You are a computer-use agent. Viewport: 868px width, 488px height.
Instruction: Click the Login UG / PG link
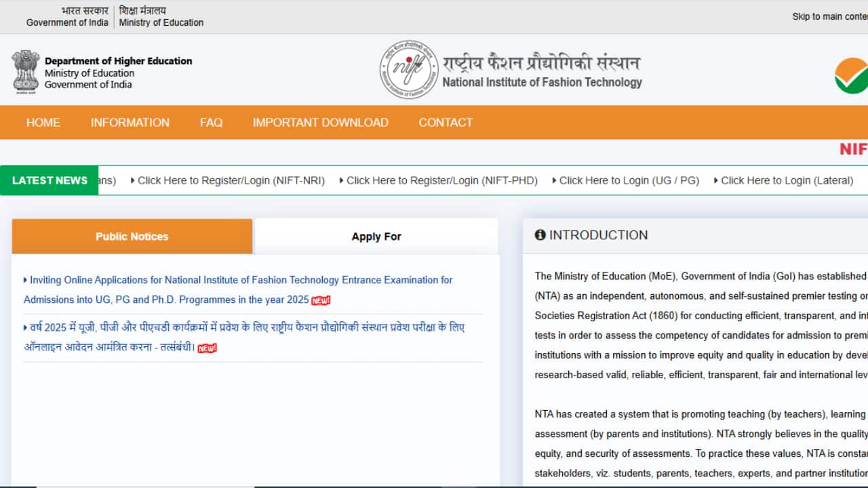(x=629, y=180)
